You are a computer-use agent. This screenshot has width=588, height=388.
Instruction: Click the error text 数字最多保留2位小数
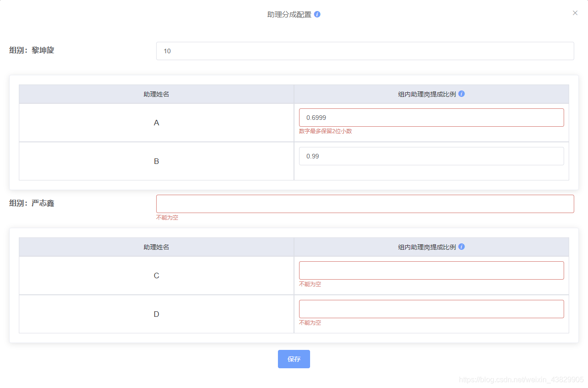click(x=326, y=131)
